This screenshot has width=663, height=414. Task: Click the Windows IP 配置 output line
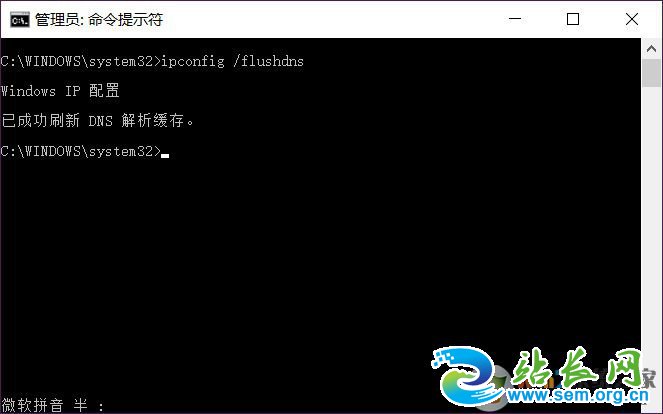click(x=60, y=91)
